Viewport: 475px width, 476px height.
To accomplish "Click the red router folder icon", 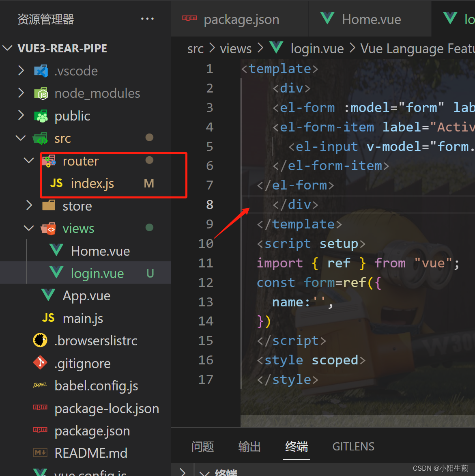I will 49,161.
